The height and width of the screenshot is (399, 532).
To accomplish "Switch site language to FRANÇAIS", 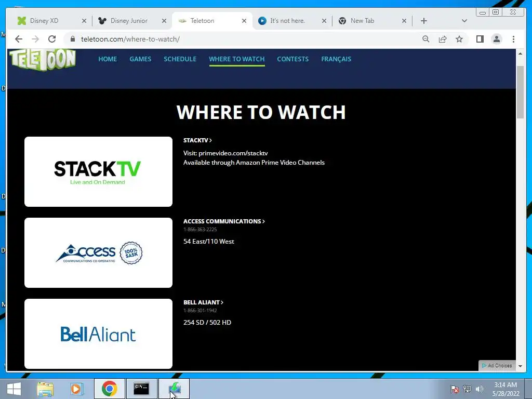I will [336, 59].
